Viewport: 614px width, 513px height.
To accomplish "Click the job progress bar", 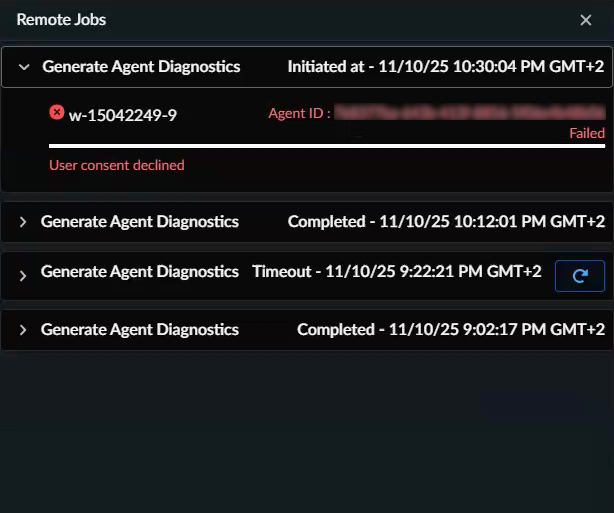I will click(326, 146).
